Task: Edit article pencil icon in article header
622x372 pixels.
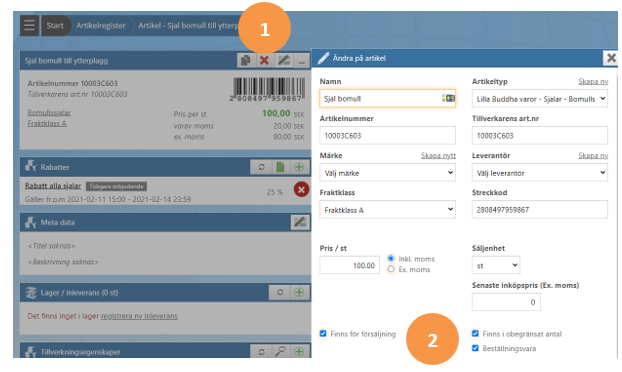Action: point(284,61)
